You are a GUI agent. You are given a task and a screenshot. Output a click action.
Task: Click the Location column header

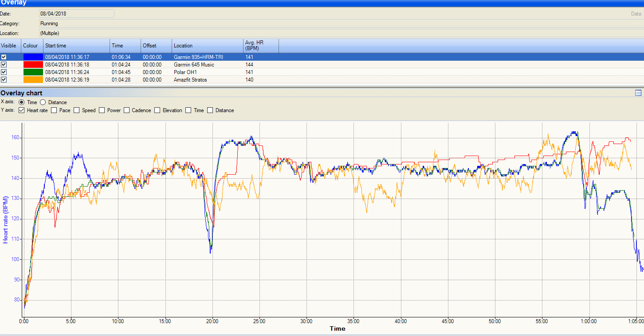(x=207, y=46)
